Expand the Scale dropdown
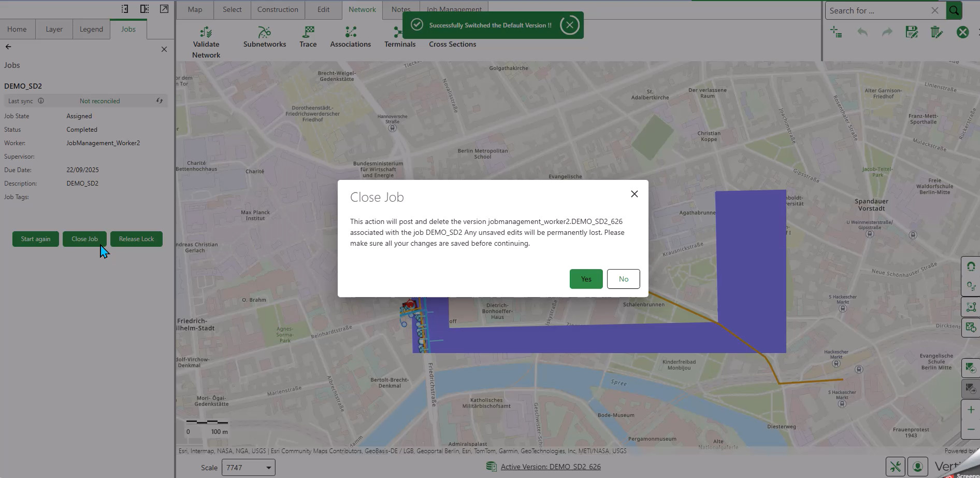The width and height of the screenshot is (980, 478). (268, 468)
